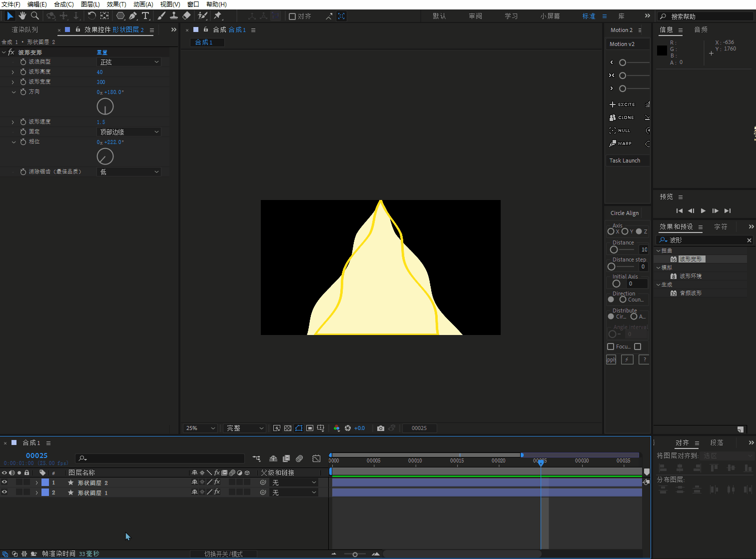Expand the 波形高度 property
This screenshot has width=756, height=559.
(x=13, y=72)
